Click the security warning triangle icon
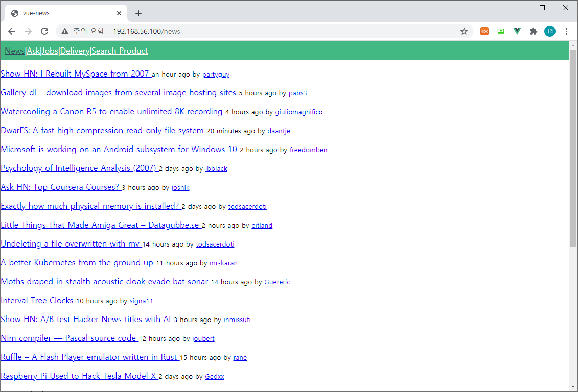Viewport: 578px width, 392px height. [x=65, y=31]
